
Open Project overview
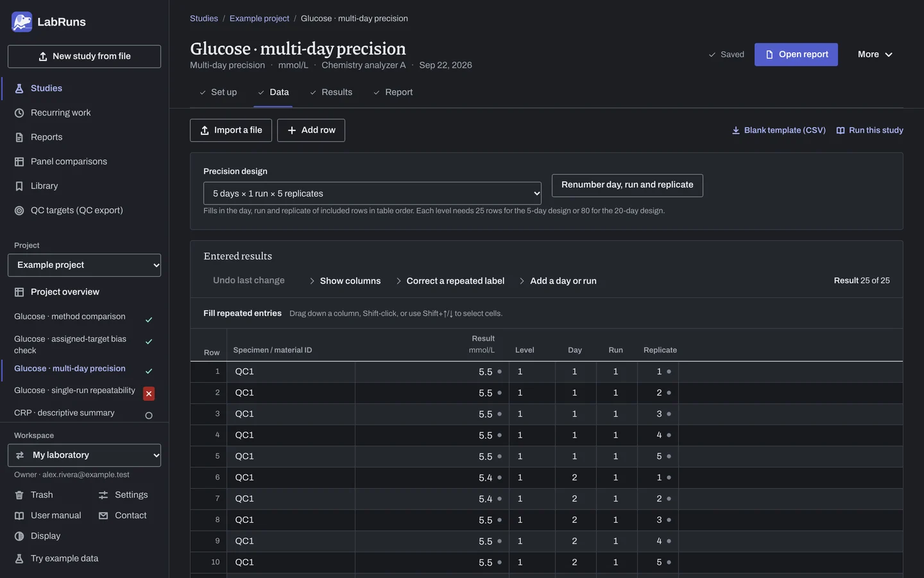84,292
